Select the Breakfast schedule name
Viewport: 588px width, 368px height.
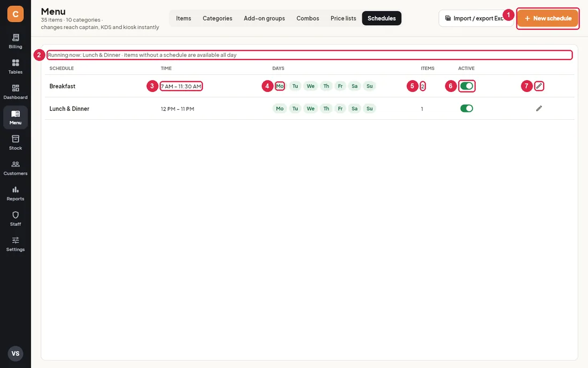(x=62, y=86)
